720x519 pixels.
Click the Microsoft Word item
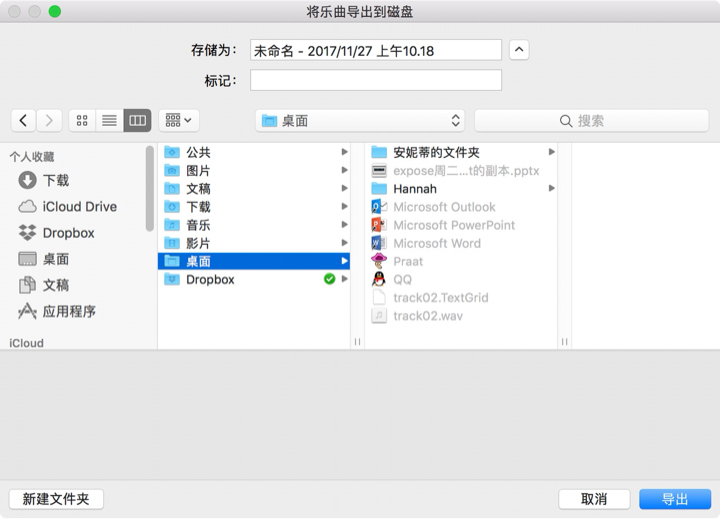(x=461, y=243)
